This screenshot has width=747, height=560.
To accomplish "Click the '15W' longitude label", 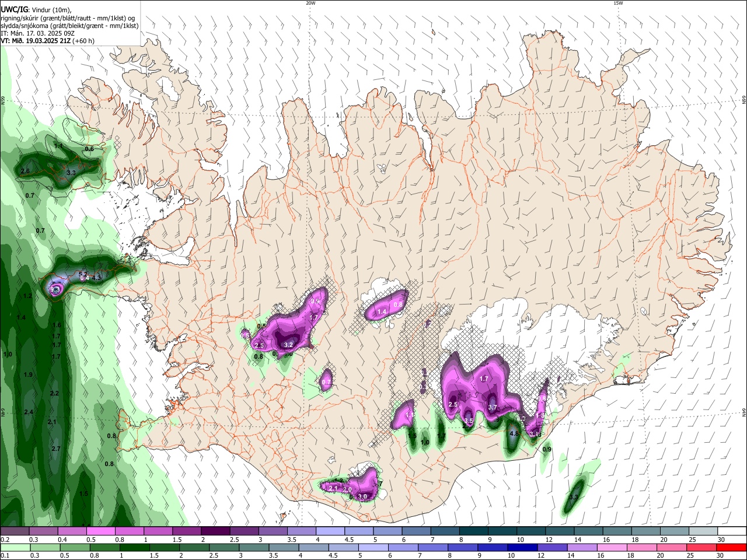I will tap(618, 3).
